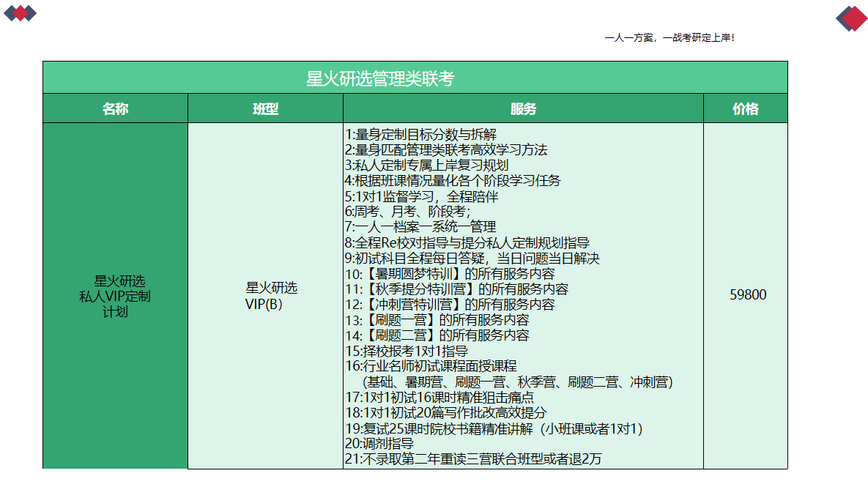
Task: Click the diamond logo in the top-left corner
Action: tap(20, 13)
